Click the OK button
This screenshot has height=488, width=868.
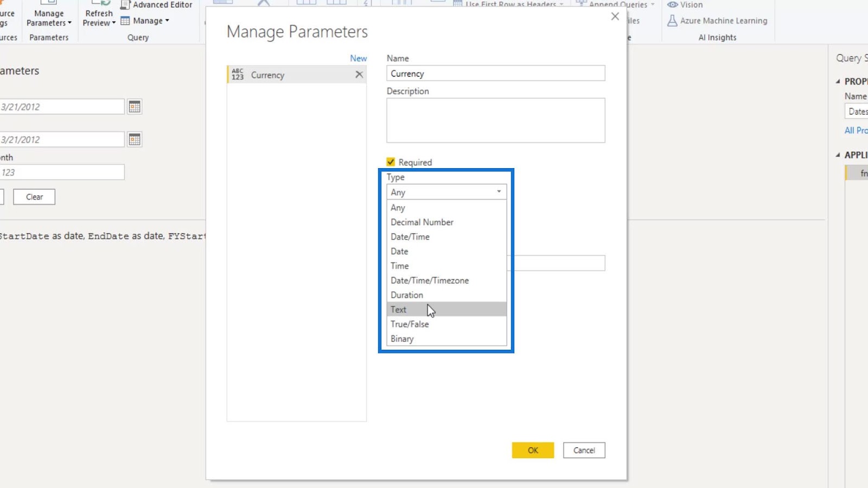pos(533,450)
